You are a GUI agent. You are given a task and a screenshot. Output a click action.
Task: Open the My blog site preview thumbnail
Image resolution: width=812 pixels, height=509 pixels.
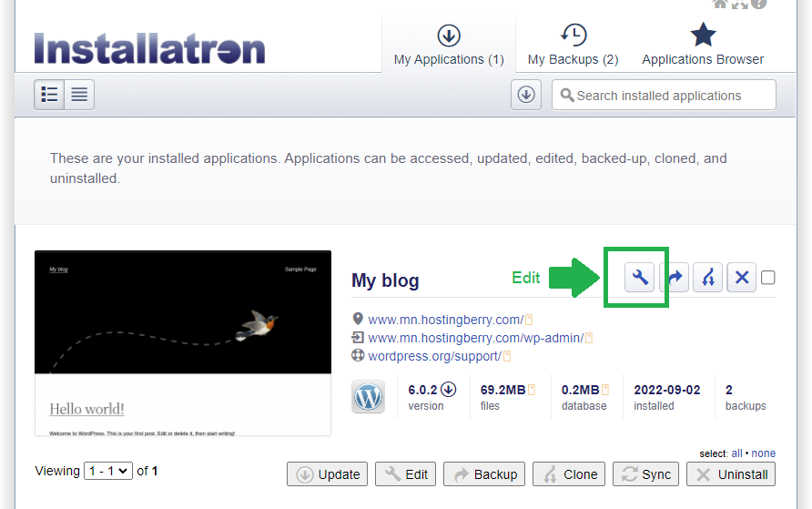(x=183, y=343)
